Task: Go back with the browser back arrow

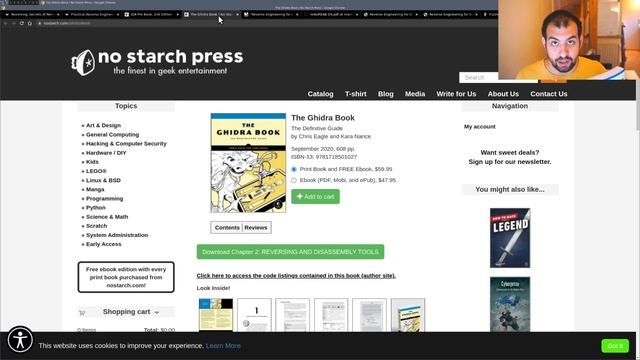Action: pyautogui.click(x=6, y=23)
